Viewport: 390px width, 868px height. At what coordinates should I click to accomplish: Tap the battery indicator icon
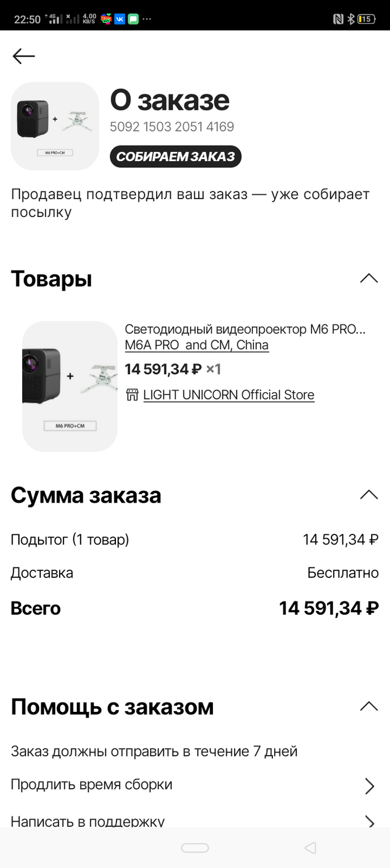coord(367,19)
